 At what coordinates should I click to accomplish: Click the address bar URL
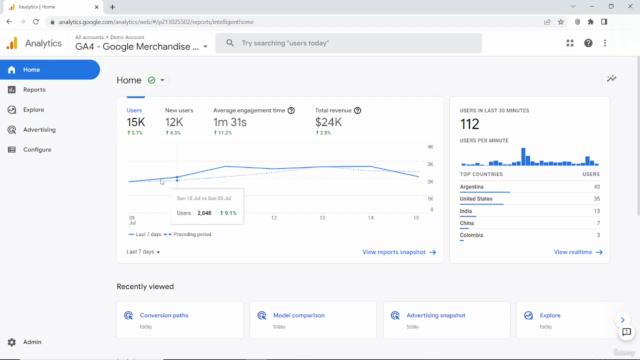click(x=156, y=22)
